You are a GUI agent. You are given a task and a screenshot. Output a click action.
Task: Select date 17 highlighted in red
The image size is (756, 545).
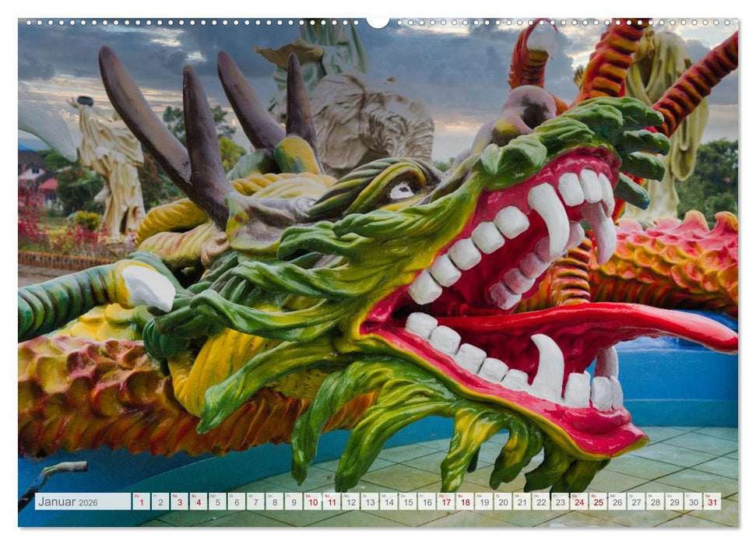tap(446, 502)
